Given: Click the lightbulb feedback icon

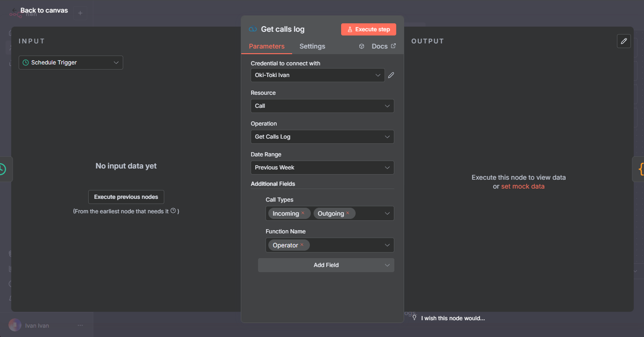Looking at the screenshot, I should (414, 317).
